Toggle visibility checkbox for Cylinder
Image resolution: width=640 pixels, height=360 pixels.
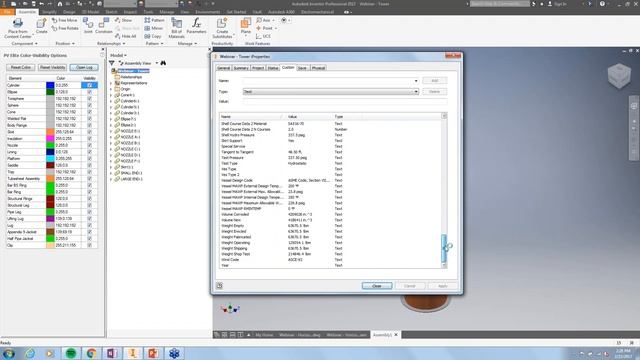point(89,85)
